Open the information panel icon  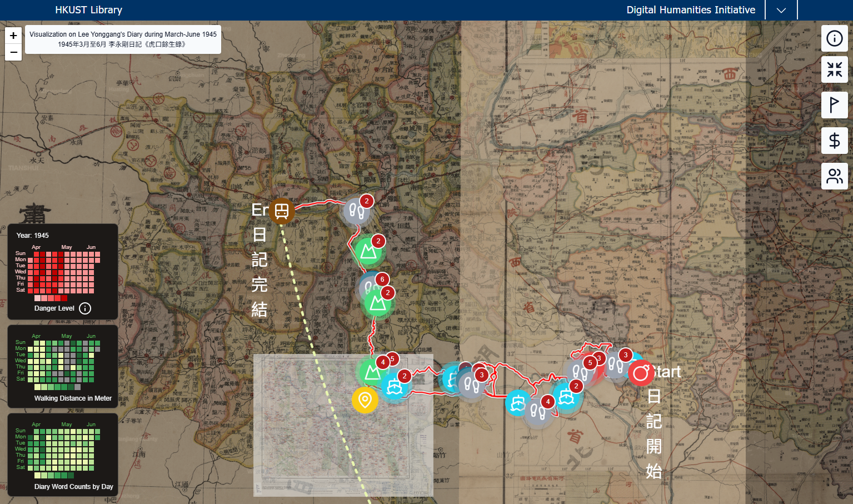tap(835, 38)
